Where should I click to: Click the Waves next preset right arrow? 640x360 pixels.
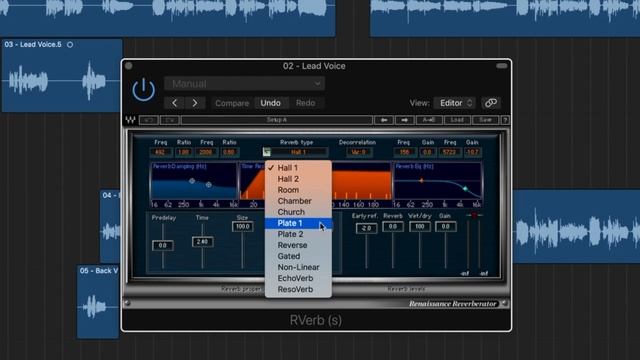click(404, 120)
